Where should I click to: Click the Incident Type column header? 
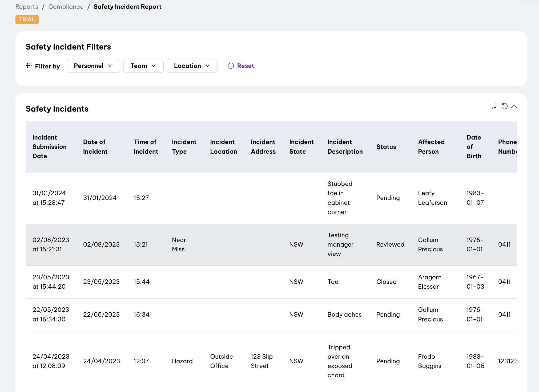point(184,146)
